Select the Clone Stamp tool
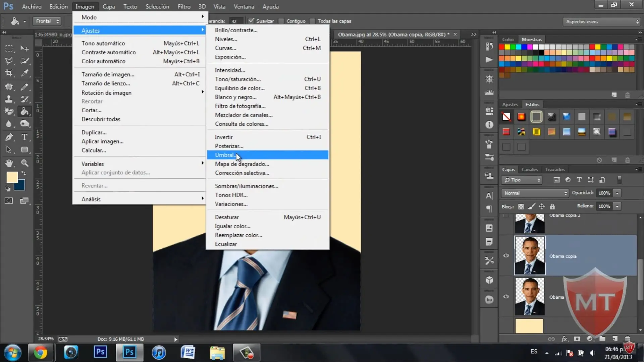Screen dimensions: 644x362 [x=9, y=99]
